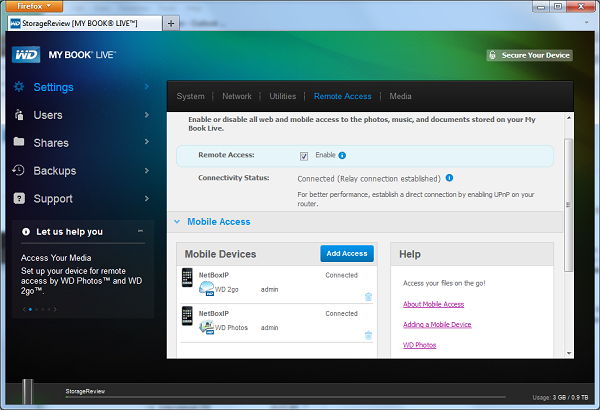Go to next help tip arrow
600x410 pixels.
tap(55, 309)
